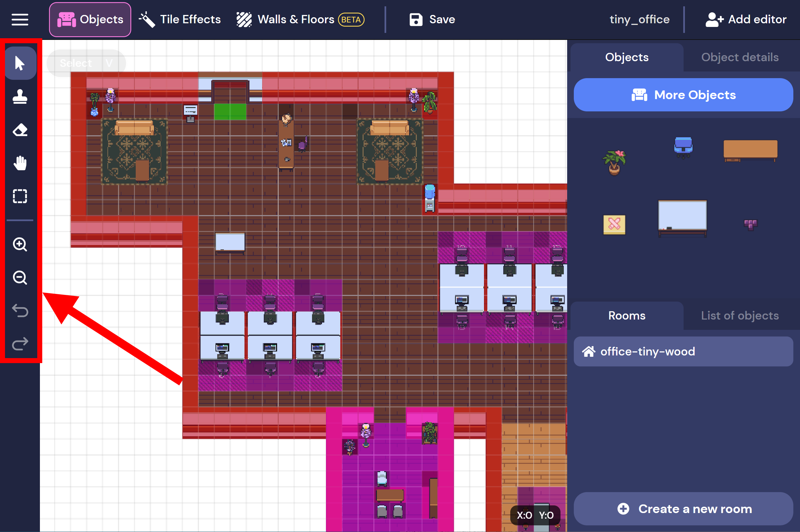Pick the Hand pan tool
This screenshot has height=532, width=800.
point(20,163)
